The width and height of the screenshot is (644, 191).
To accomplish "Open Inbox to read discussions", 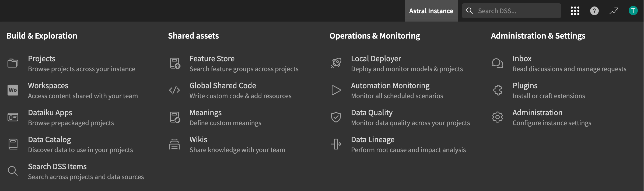I will [522, 59].
